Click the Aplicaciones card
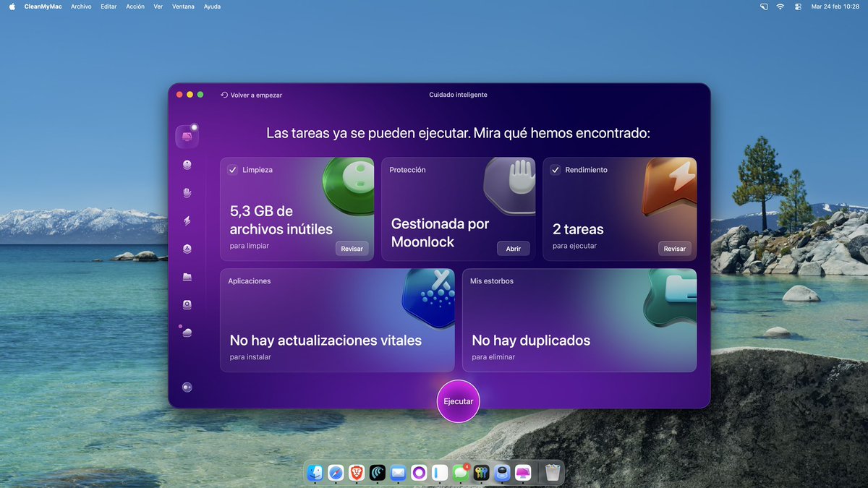The image size is (868, 488). [337, 320]
